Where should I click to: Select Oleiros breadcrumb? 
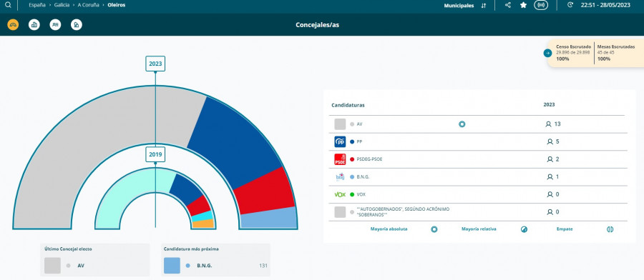(117, 5)
